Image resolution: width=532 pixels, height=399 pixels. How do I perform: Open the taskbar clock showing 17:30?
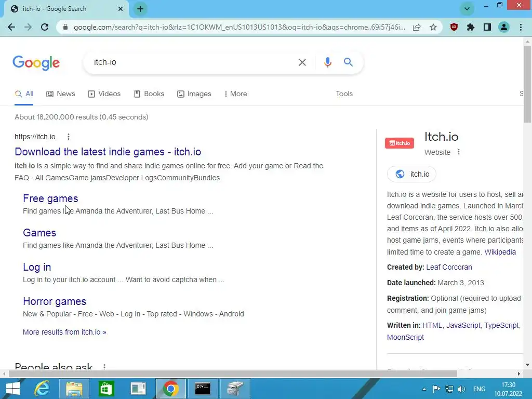coord(508,389)
